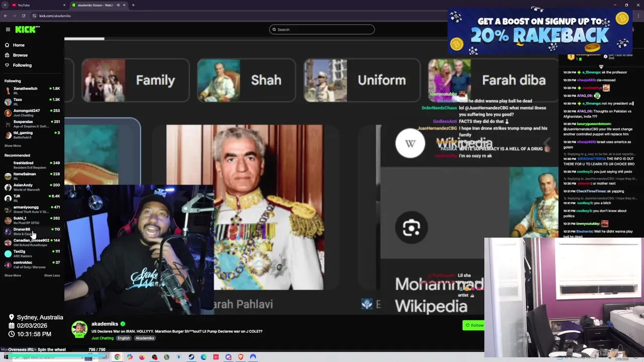Click the Akademiks stream tag

pyautogui.click(x=145, y=338)
